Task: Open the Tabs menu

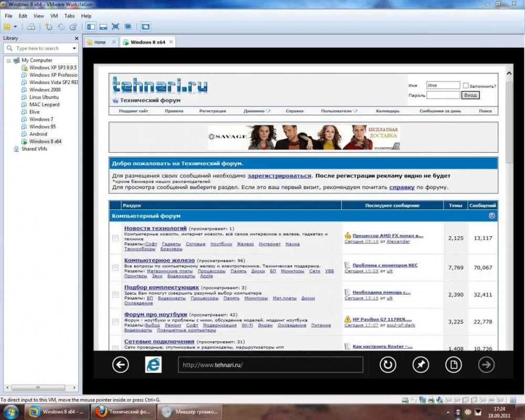Action: tap(69, 16)
